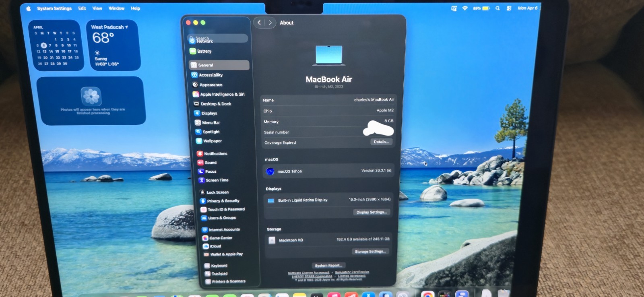Image resolution: width=644 pixels, height=297 pixels.
Task: Click the 'Coverage Expired' label
Action: 280,143
